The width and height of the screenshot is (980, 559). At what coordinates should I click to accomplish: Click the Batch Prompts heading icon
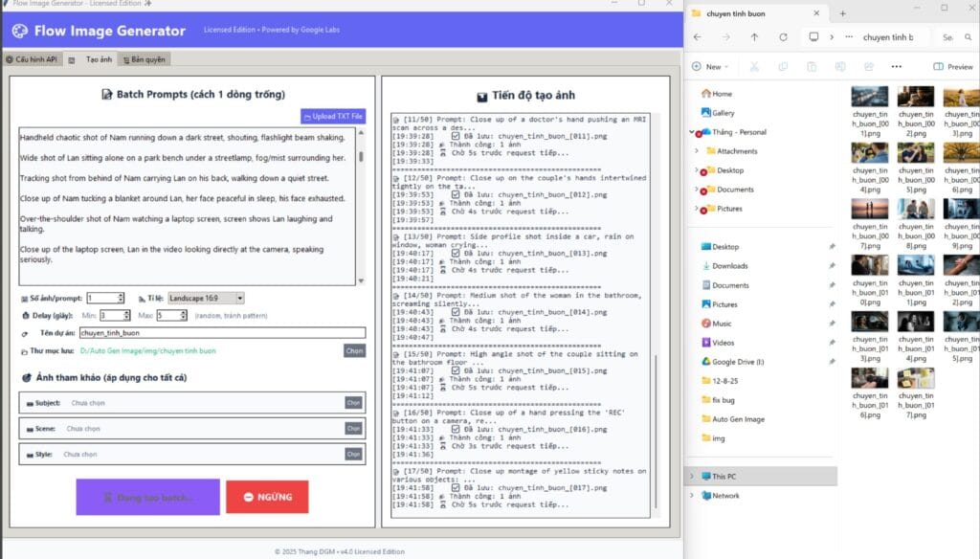point(107,95)
